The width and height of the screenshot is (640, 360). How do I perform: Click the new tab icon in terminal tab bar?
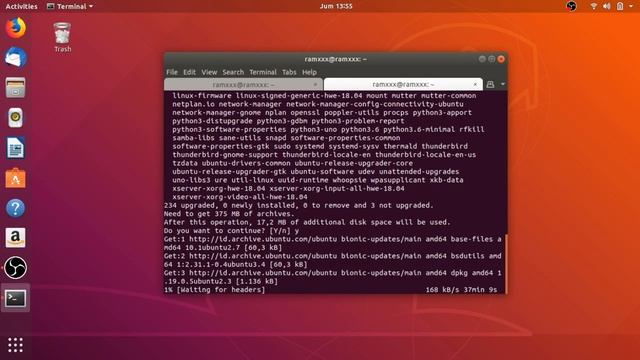(x=490, y=84)
